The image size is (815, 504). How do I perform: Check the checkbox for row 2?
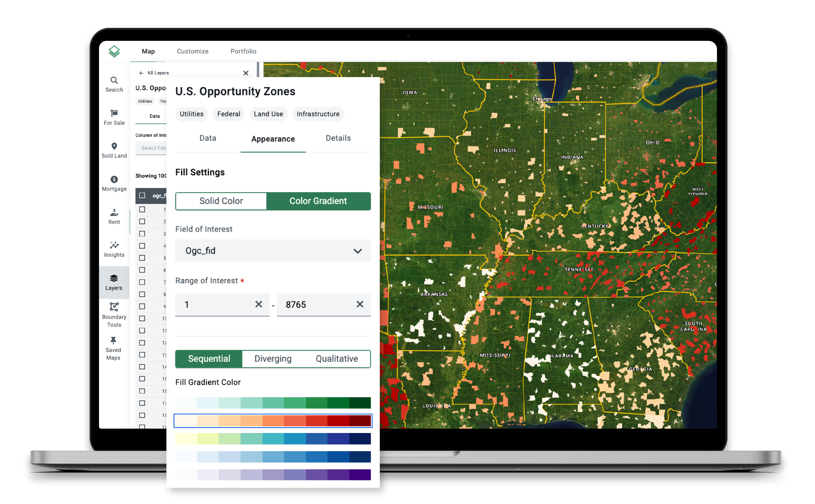[x=142, y=221]
